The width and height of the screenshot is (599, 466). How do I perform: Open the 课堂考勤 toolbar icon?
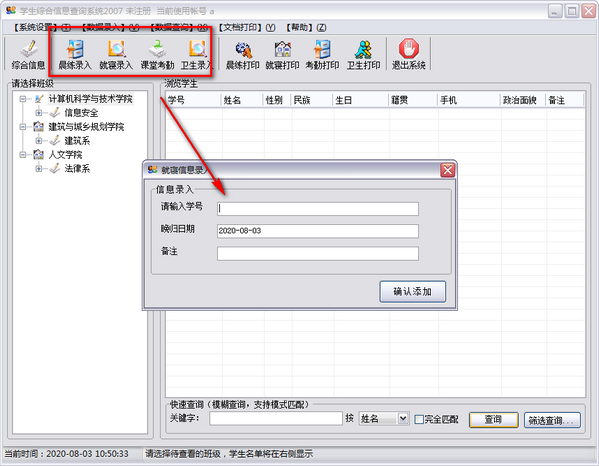157,54
